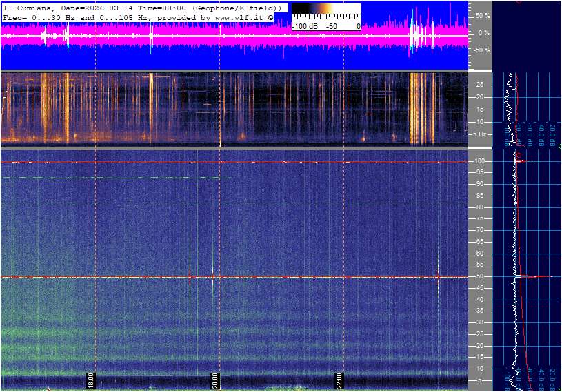Select the 0 % amplitude axis label

tap(483, 32)
